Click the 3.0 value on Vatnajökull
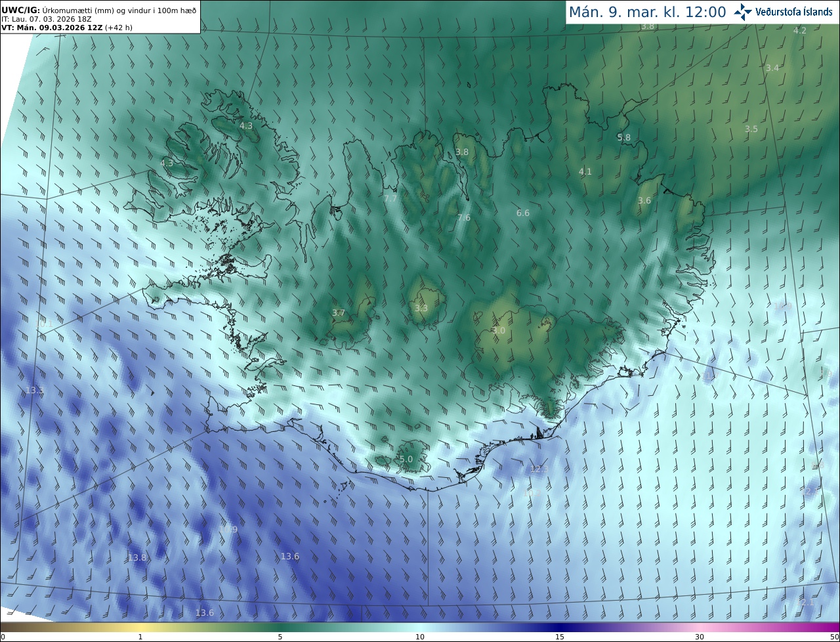The image size is (840, 642). [x=498, y=331]
